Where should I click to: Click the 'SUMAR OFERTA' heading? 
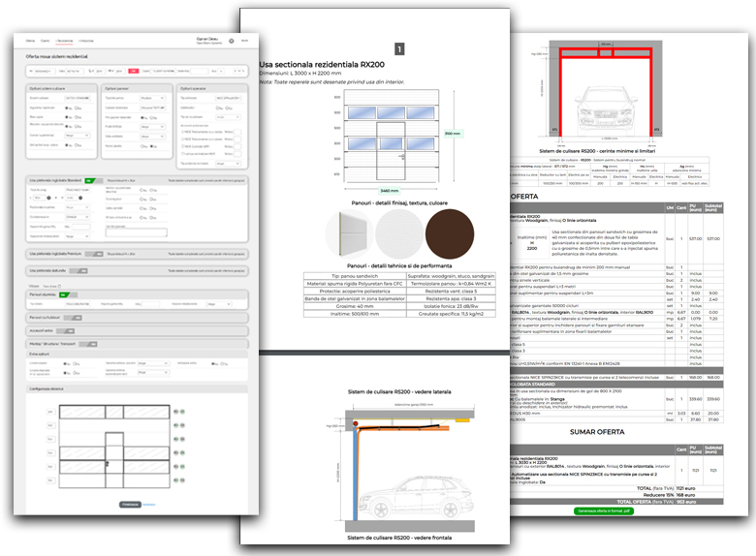pos(597,432)
